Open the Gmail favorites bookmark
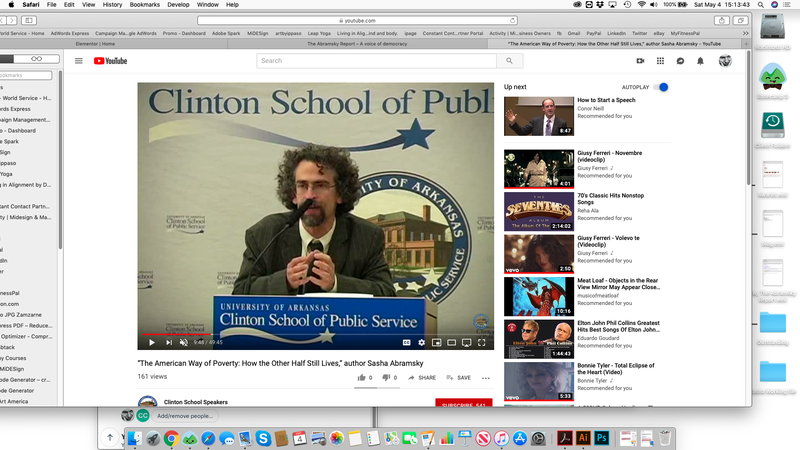800x450 pixels. 574,33
